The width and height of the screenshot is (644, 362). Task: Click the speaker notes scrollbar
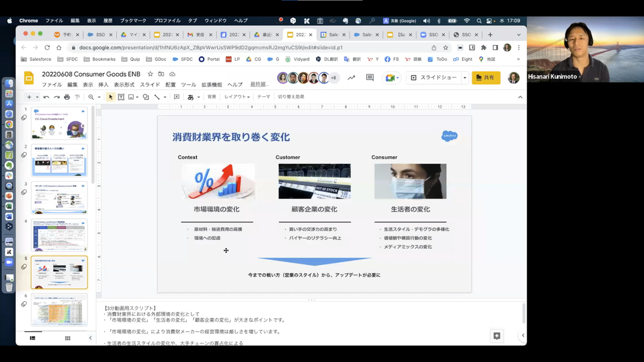[x=523, y=314]
